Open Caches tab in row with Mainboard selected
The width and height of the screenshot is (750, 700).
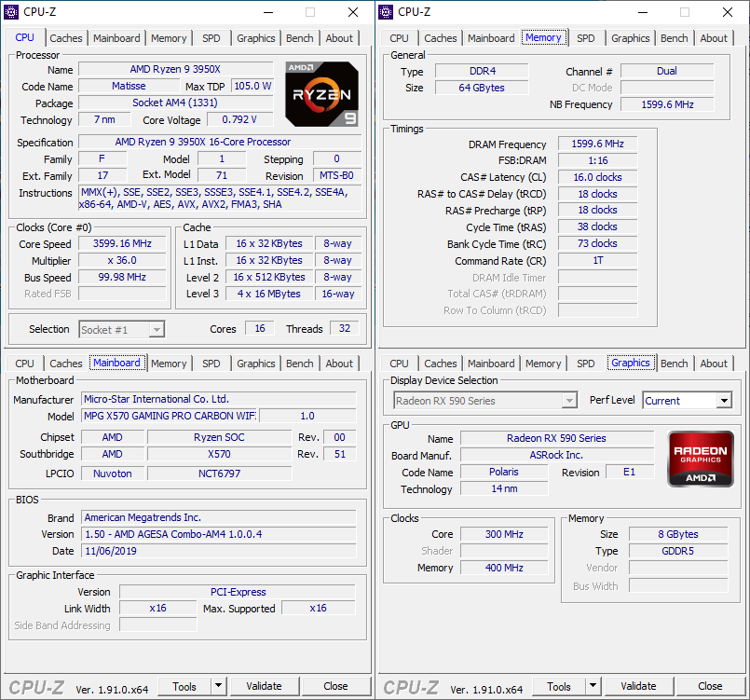pos(66,364)
